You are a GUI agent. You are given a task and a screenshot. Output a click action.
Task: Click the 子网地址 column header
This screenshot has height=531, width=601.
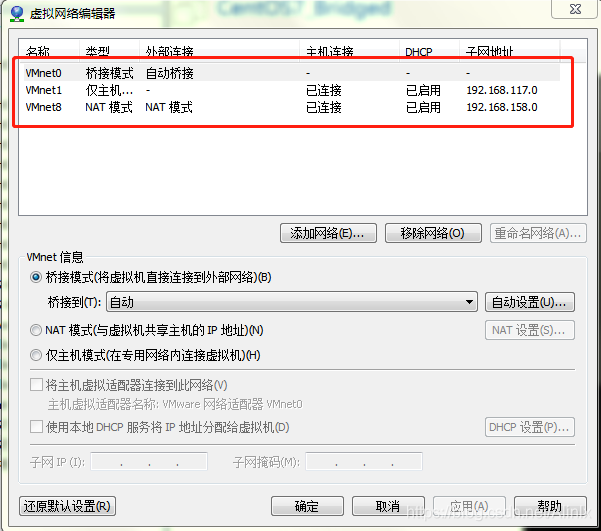[510, 51]
